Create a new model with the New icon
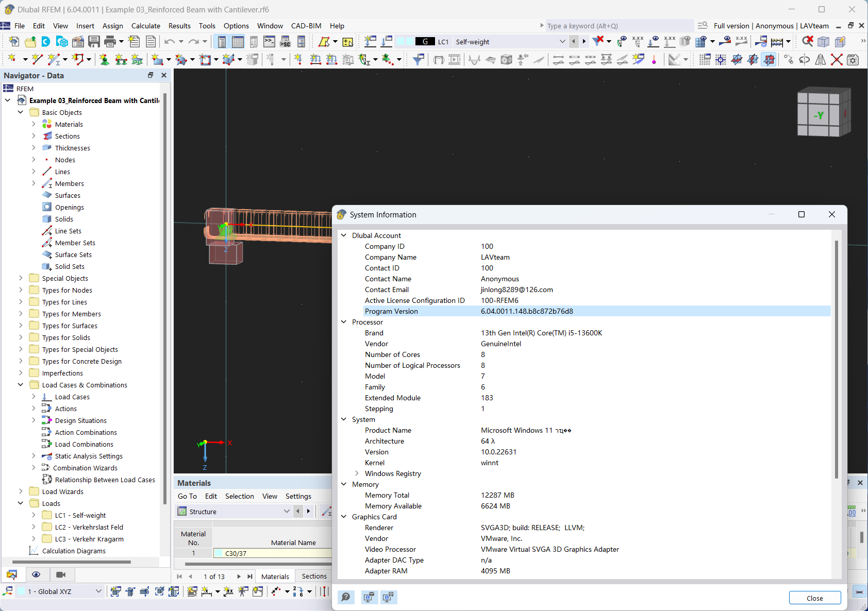The image size is (868, 611). 14,42
